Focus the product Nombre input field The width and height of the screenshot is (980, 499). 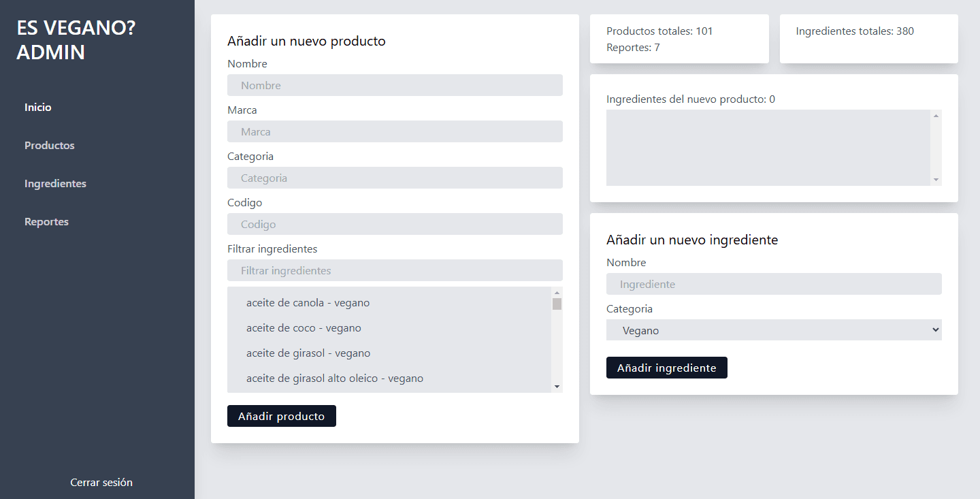[395, 85]
